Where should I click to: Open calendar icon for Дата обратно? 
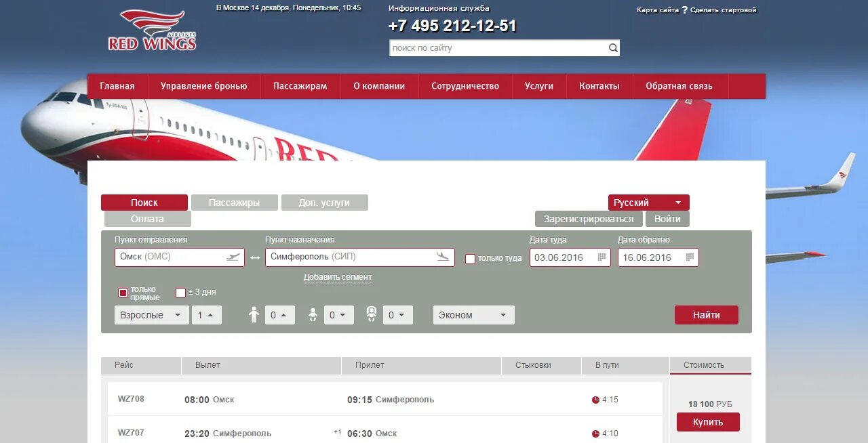pos(690,257)
